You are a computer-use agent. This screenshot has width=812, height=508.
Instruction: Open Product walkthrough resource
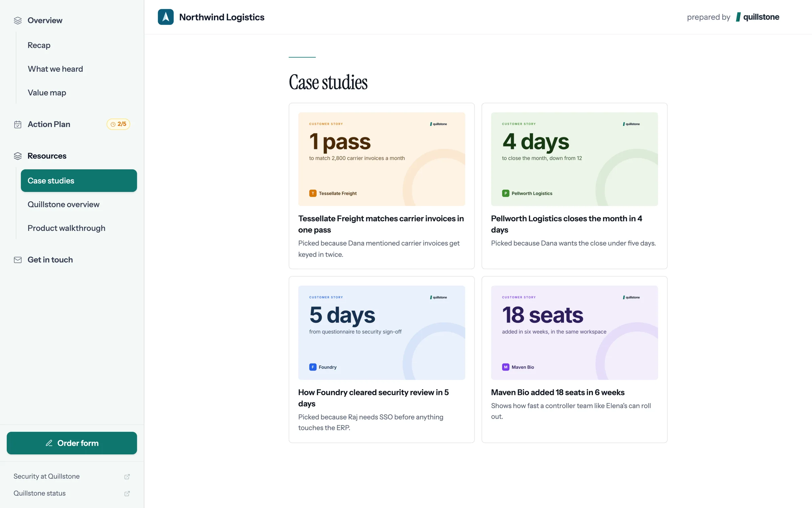(66, 228)
